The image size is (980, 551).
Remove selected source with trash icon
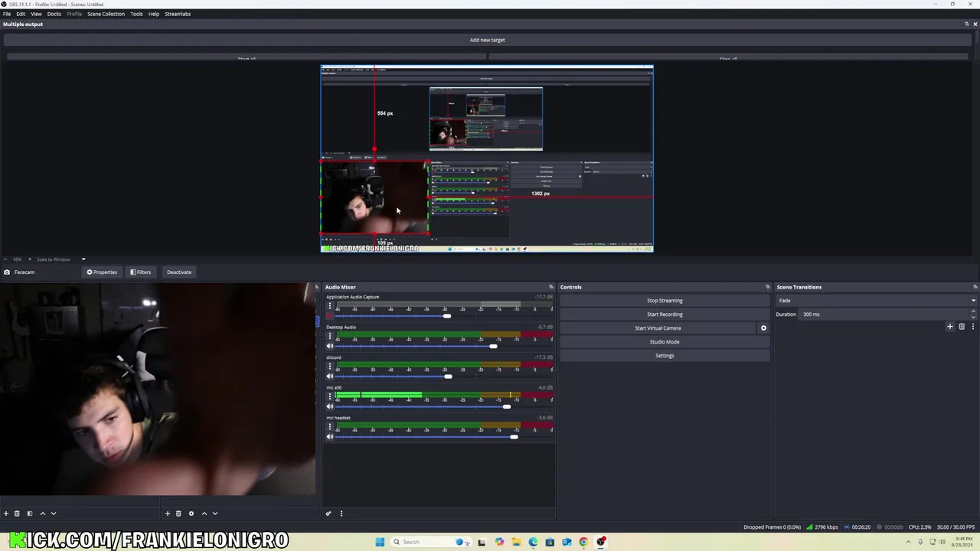(x=178, y=514)
